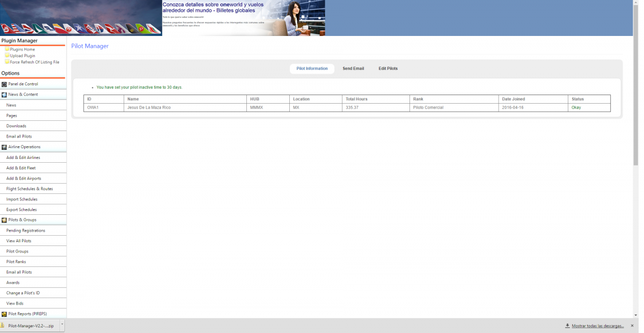644x333 pixels.
Task: Collapse the Airline Operations section header
Action: [x=33, y=147]
